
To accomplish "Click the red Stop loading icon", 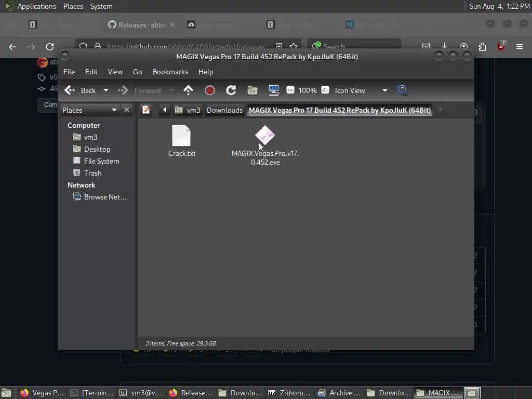I will [x=210, y=90].
